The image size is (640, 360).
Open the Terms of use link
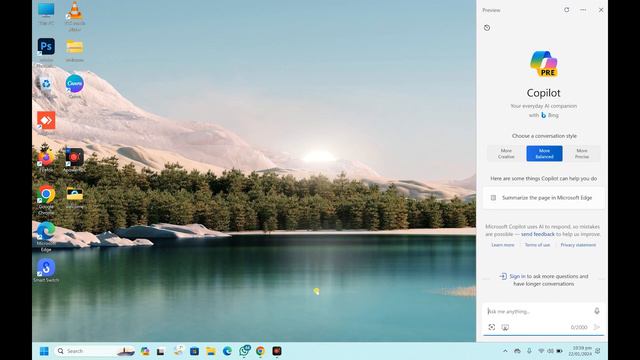(537, 245)
